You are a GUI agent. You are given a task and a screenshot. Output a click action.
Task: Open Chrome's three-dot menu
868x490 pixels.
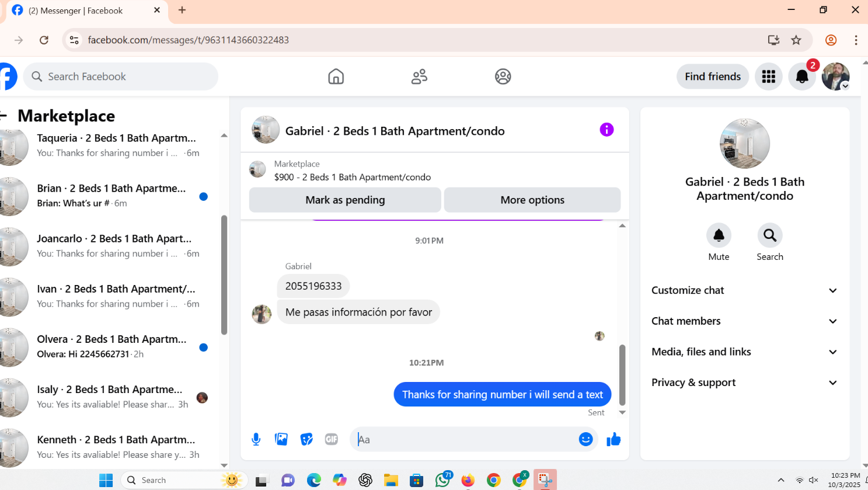[x=856, y=40]
